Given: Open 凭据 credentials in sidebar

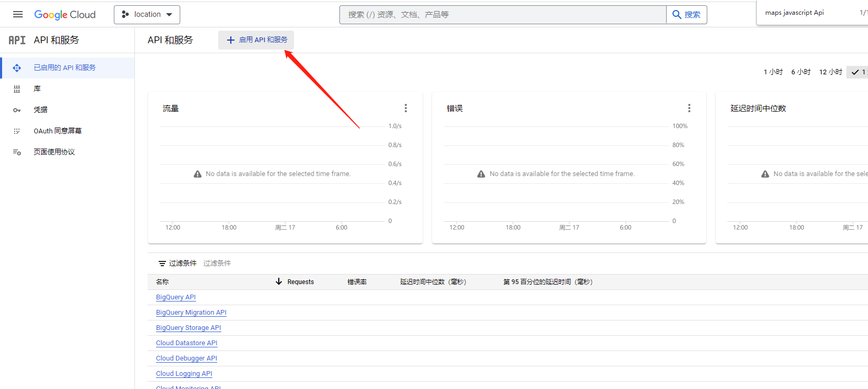Looking at the screenshot, I should [67, 110].
